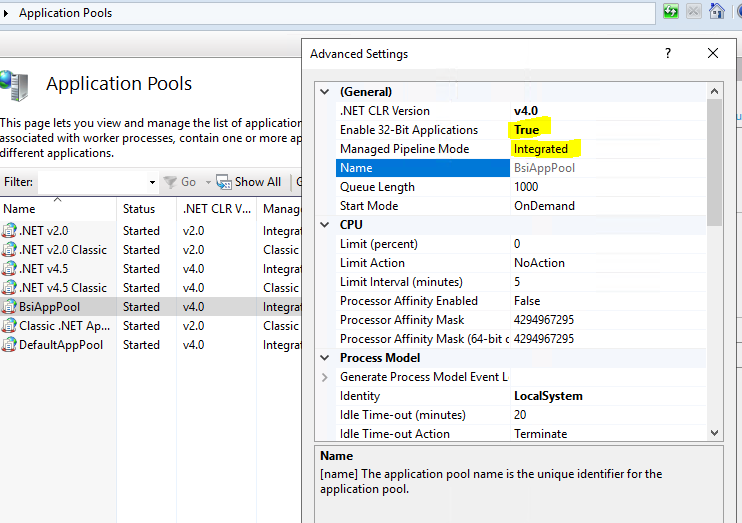This screenshot has width=742, height=523.
Task: Click the Show All icon next to filter
Action: tap(224, 182)
